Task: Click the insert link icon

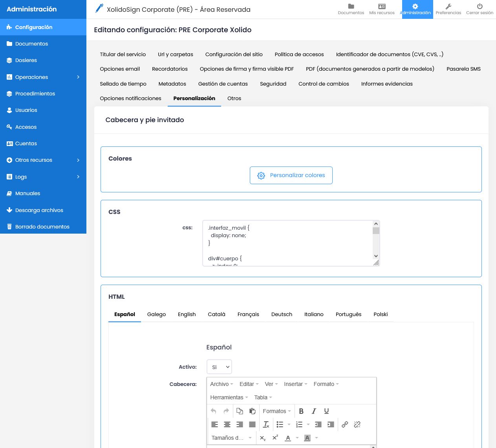Action: pyautogui.click(x=345, y=424)
